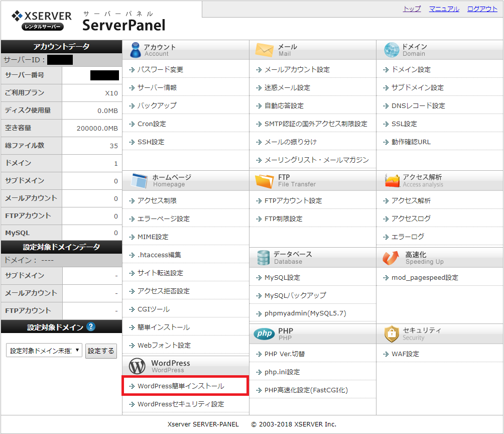Open php.ini設定
This screenshot has width=504, height=434.
point(282,372)
